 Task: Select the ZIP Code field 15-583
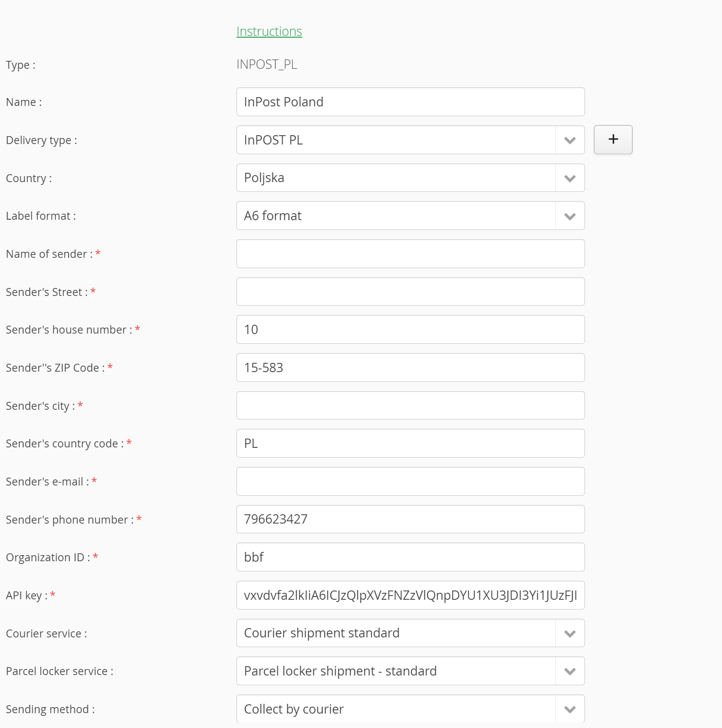tap(410, 367)
